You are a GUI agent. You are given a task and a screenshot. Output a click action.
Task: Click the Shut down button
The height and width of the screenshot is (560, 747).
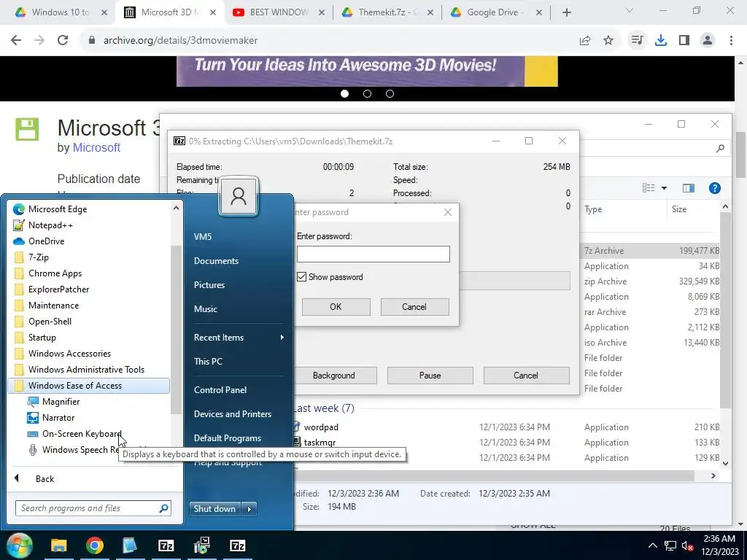pos(215,508)
